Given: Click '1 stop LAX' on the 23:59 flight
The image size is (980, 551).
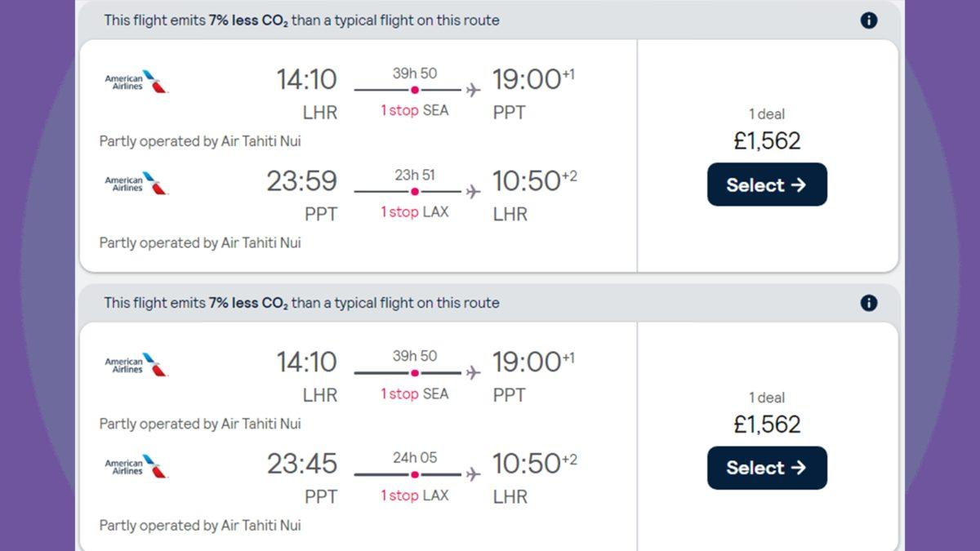Looking at the screenshot, I should click(x=414, y=212).
